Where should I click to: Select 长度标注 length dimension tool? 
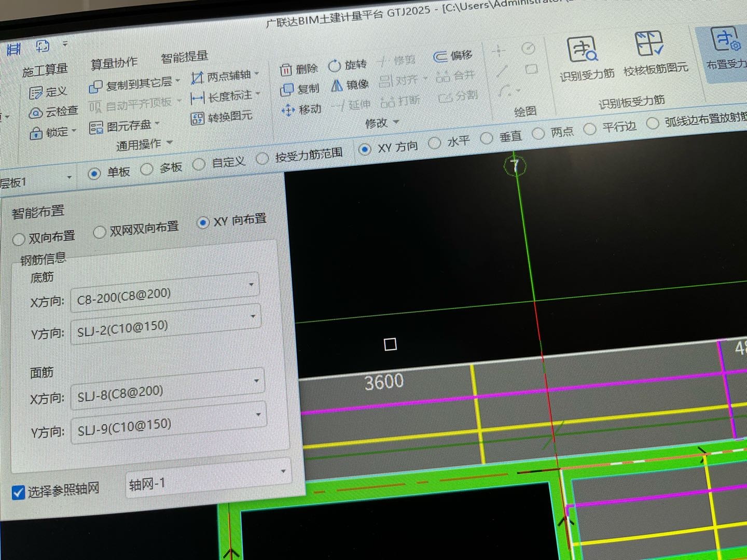point(225,97)
